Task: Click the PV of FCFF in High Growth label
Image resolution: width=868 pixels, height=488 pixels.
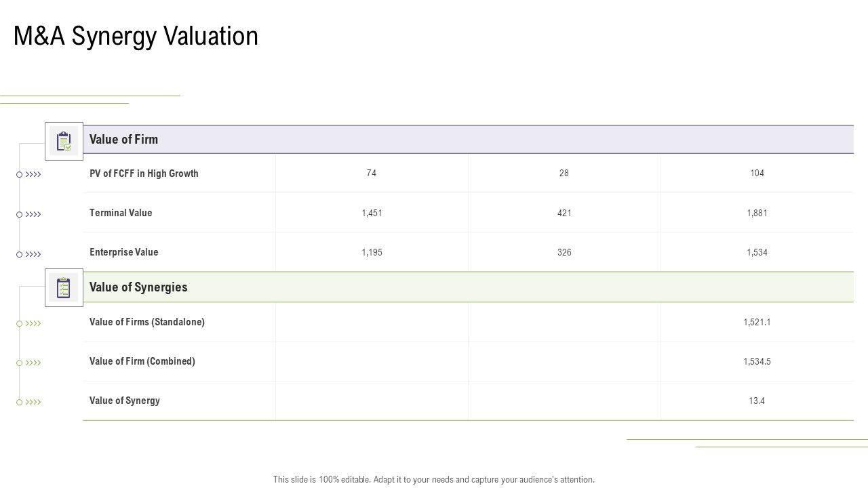Action: tap(144, 174)
